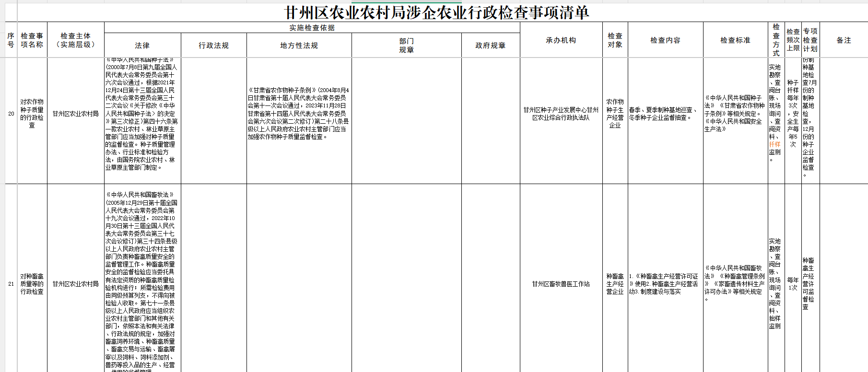Click the 每年1次 frequency cell in row 21
This screenshot has height=372, width=868.
tap(793, 284)
